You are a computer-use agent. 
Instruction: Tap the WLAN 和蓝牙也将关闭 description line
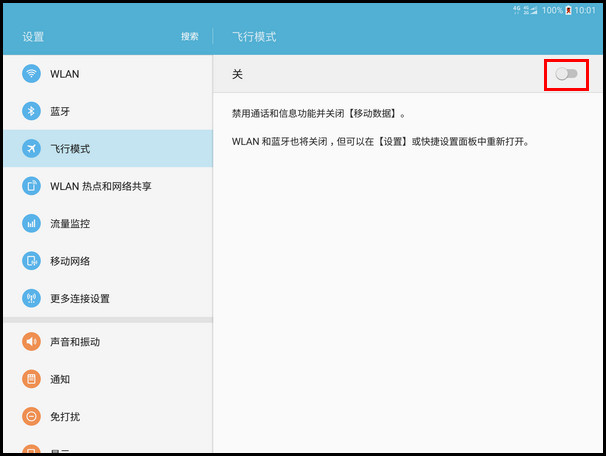pyautogui.click(x=380, y=141)
